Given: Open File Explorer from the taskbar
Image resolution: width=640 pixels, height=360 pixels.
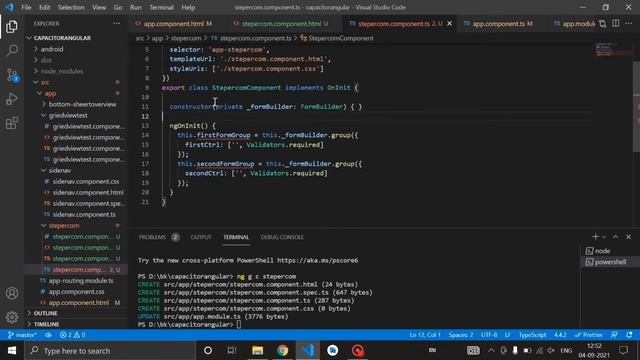Looking at the screenshot, I should tap(257, 351).
